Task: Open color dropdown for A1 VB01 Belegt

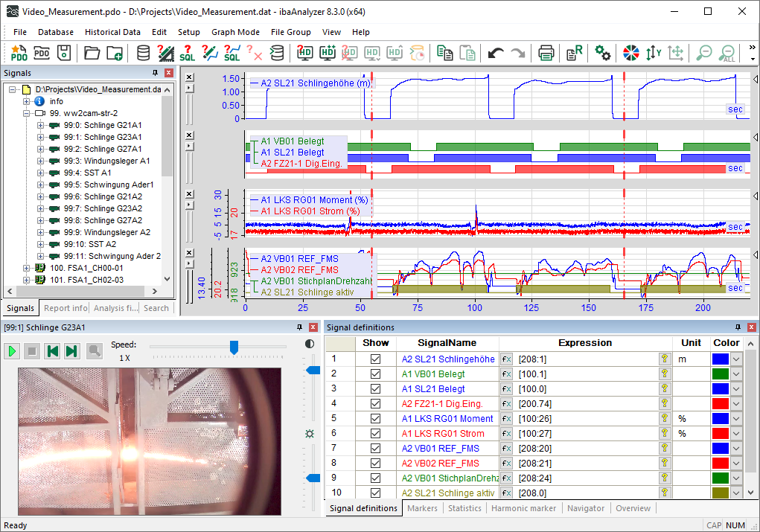Action: [736, 374]
